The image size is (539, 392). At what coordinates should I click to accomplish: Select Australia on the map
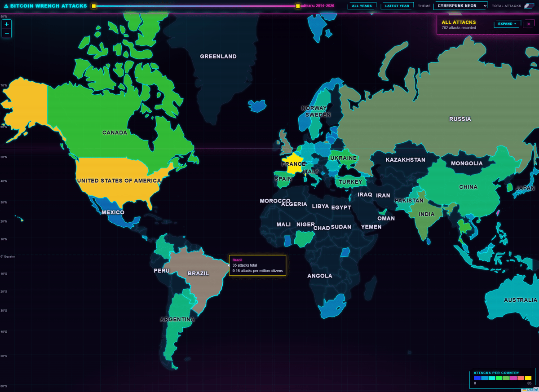(x=520, y=300)
